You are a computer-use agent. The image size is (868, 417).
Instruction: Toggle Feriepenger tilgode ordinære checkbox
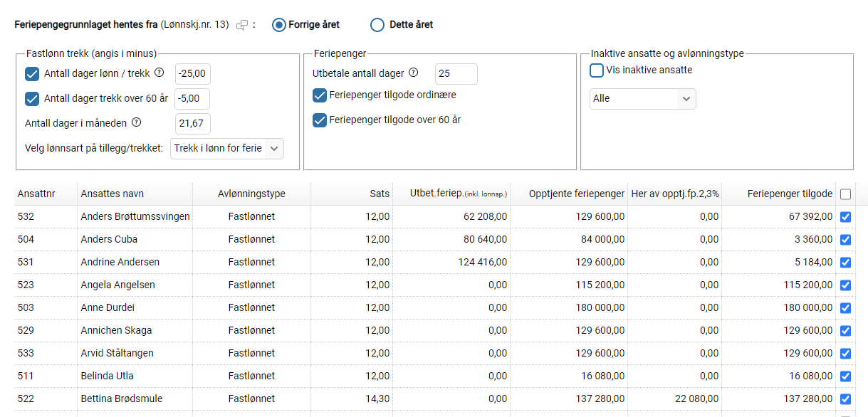320,95
